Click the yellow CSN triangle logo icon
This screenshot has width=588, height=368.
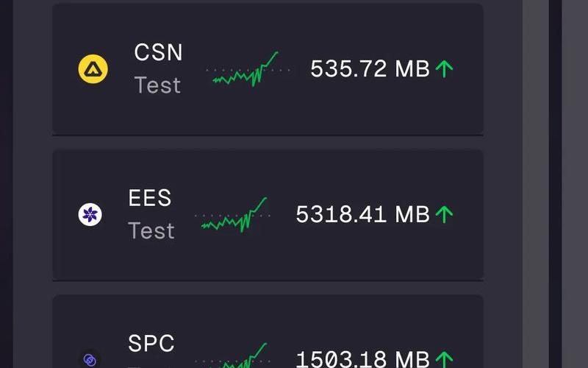(93, 69)
